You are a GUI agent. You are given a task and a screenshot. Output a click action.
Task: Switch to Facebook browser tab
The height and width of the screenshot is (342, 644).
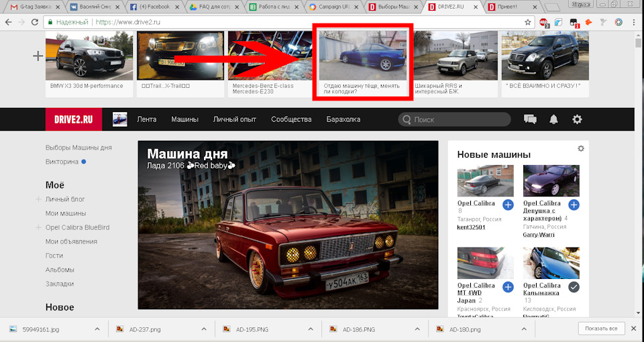click(154, 7)
